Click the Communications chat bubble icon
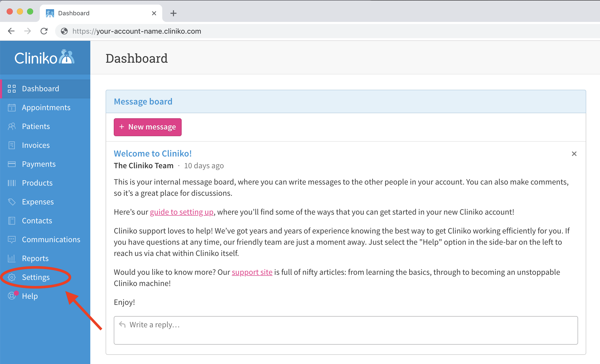Viewport: 600px width, 364px height. [x=12, y=240]
